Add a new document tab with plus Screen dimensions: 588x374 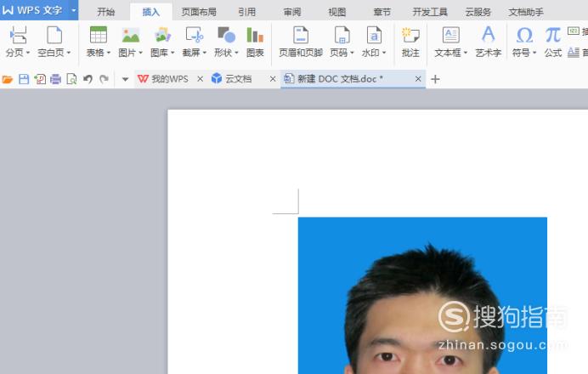point(435,79)
